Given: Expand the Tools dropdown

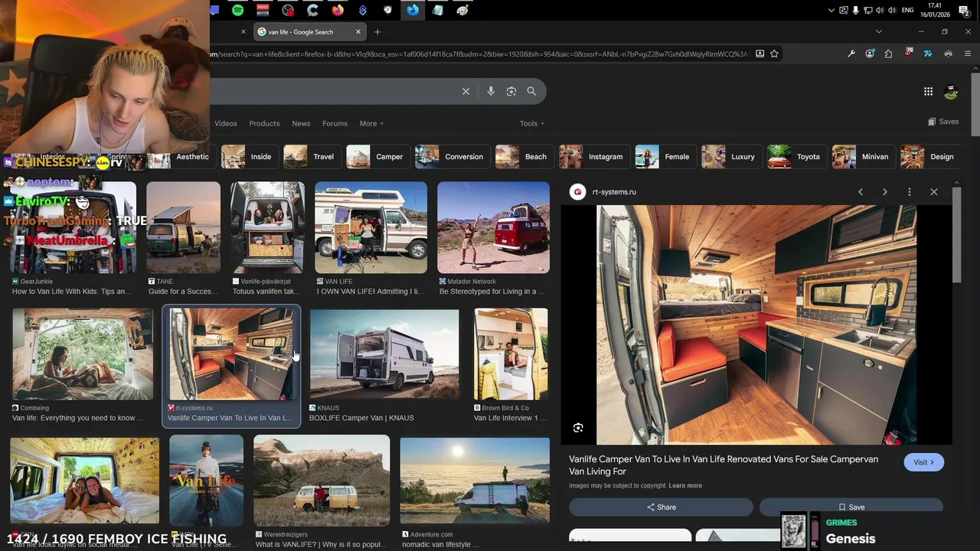Looking at the screenshot, I should click(x=532, y=124).
